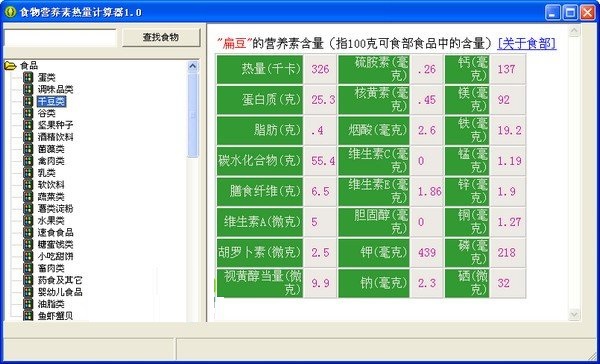
Task: Click the 脂肪(克) label cell
Action: pyautogui.click(x=260, y=131)
